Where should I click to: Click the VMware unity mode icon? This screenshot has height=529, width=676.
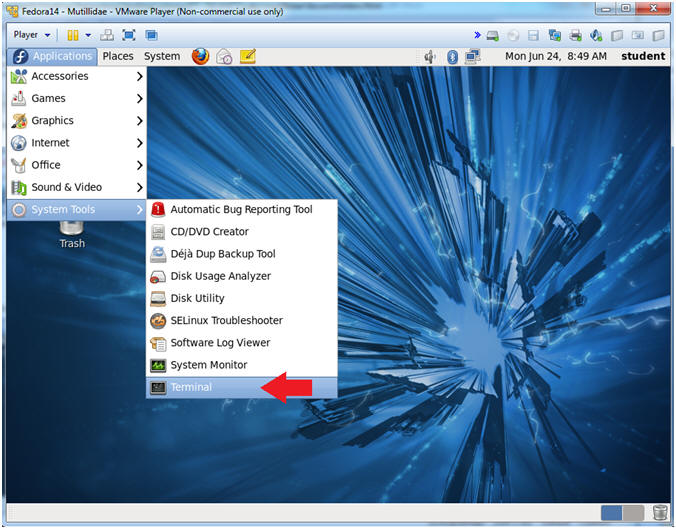151,35
